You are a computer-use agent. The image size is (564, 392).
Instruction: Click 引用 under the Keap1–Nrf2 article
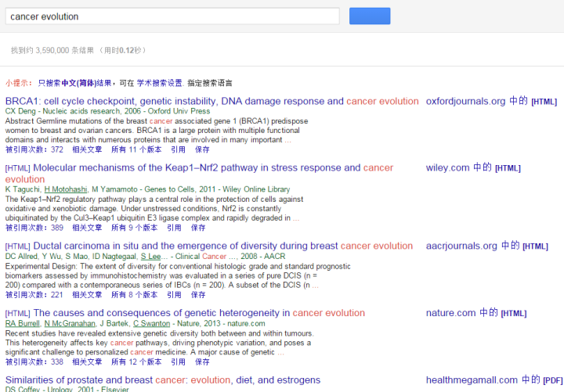(174, 228)
